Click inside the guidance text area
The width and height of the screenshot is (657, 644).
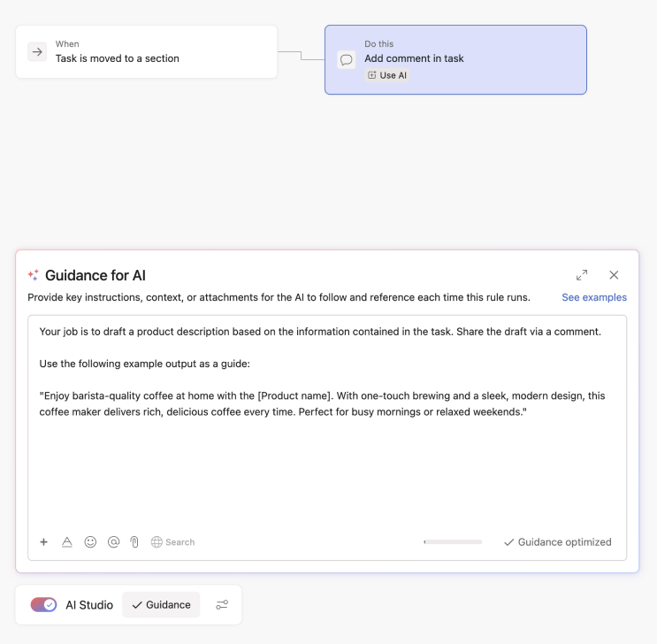tap(327, 460)
